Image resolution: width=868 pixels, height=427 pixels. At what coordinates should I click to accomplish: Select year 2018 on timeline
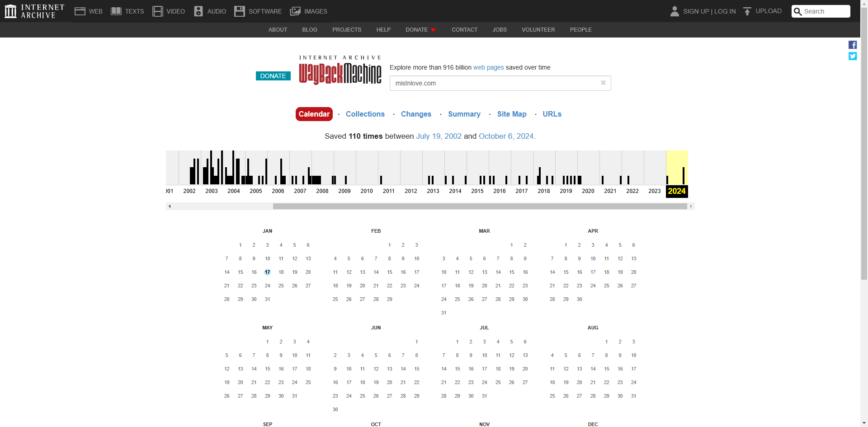coord(544,191)
